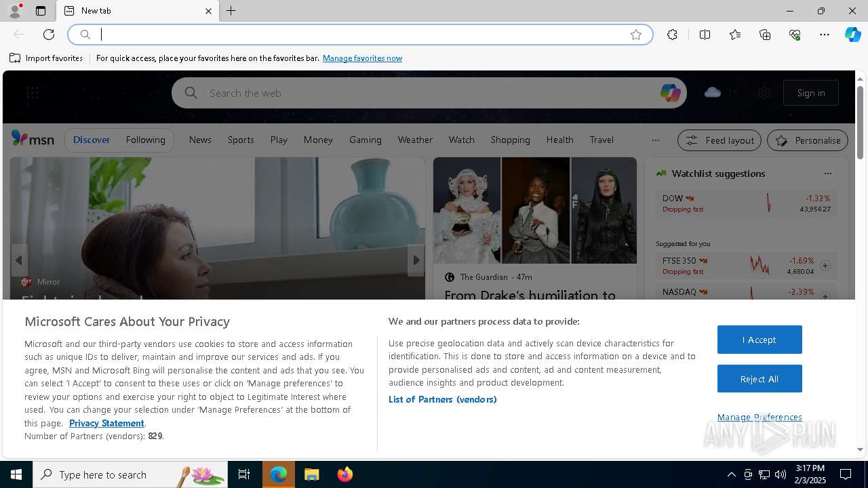The width and height of the screenshot is (868, 488).
Task: Open List of Partners (vendors) link
Action: pos(443,399)
